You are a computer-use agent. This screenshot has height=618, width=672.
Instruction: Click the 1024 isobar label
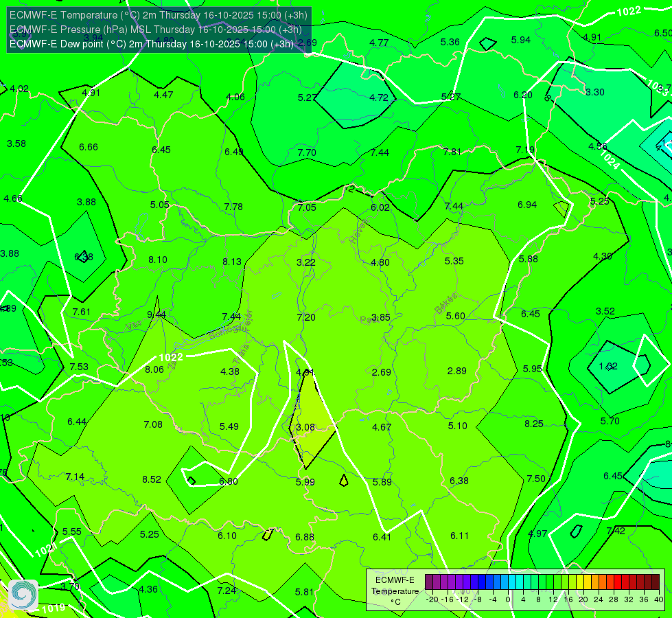pyautogui.click(x=610, y=159)
